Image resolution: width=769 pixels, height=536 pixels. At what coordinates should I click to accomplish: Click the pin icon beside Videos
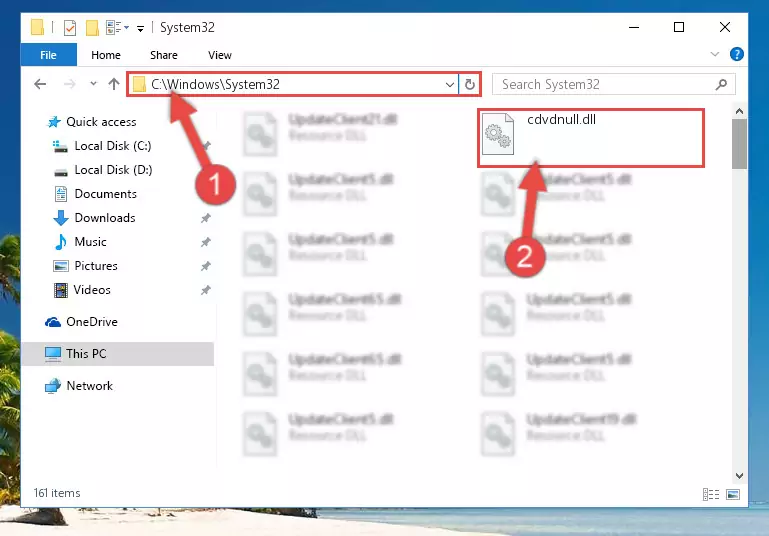[x=205, y=290]
